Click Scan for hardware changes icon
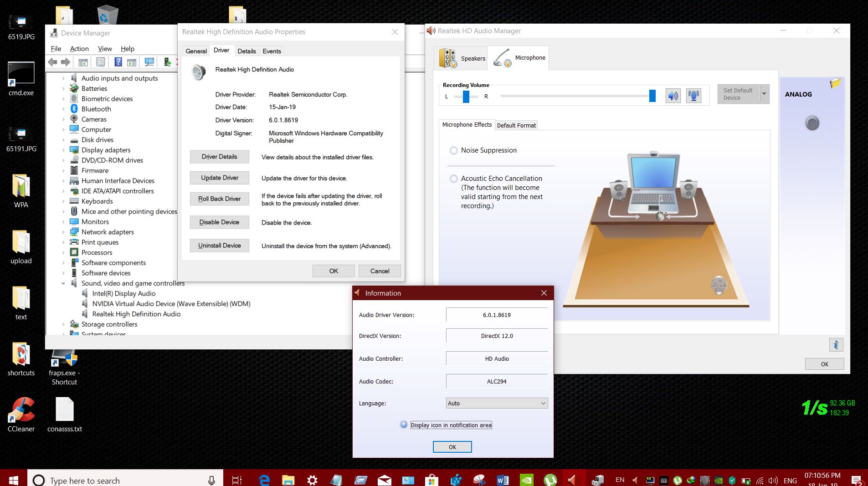 (x=149, y=62)
